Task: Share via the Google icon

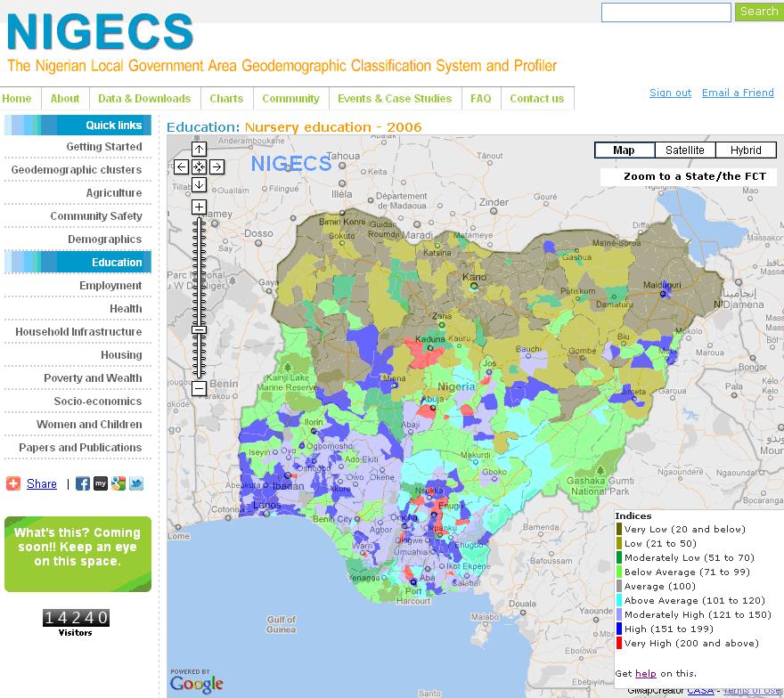Action: [x=118, y=483]
